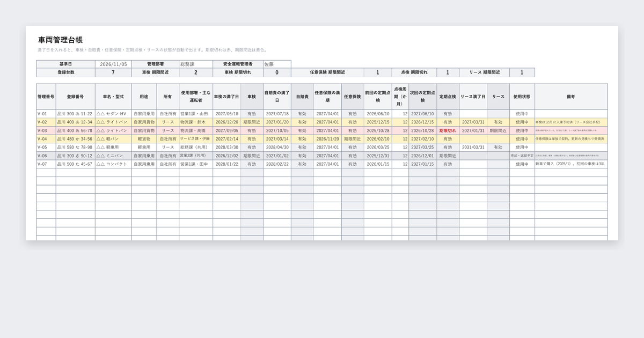
Task: Select the V-03 management number cell
Action: click(x=46, y=130)
